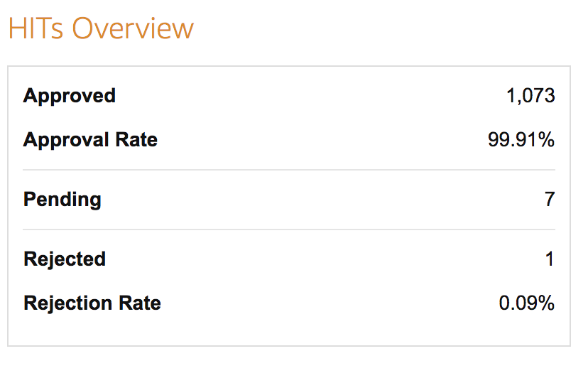Select the Rejection Rate label
Viewport: 588px width, 378px height.
[92, 303]
